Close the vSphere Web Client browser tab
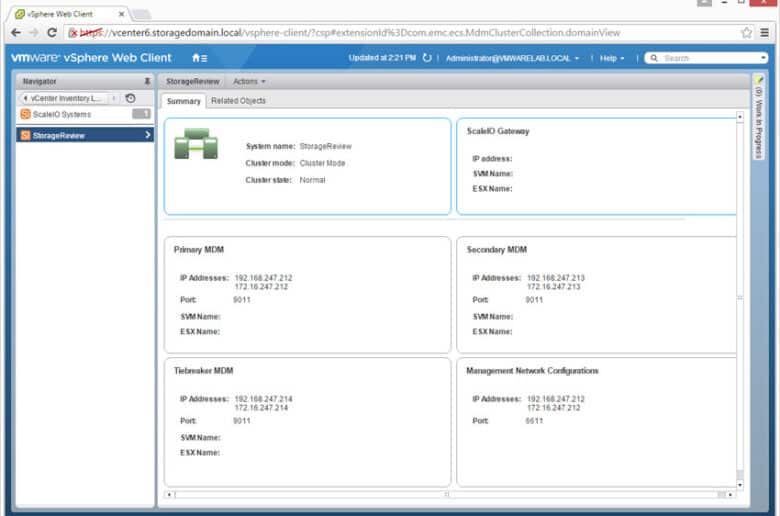The height and width of the screenshot is (516, 780). click(121, 14)
